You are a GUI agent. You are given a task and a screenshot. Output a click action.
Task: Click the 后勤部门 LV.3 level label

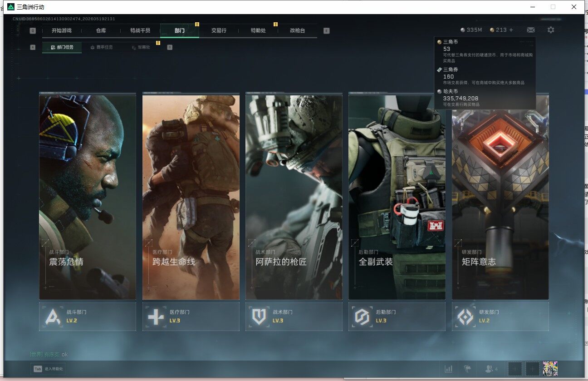381,321
